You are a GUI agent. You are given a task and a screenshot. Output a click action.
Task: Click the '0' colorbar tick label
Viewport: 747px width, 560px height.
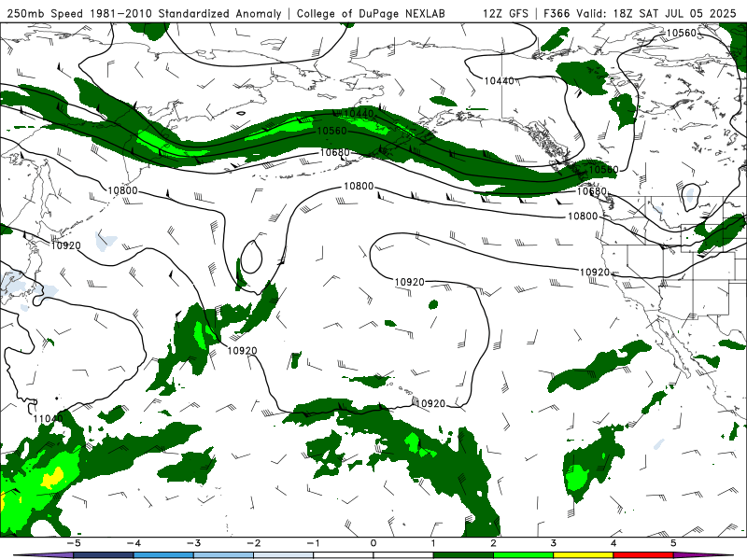pos(373,543)
